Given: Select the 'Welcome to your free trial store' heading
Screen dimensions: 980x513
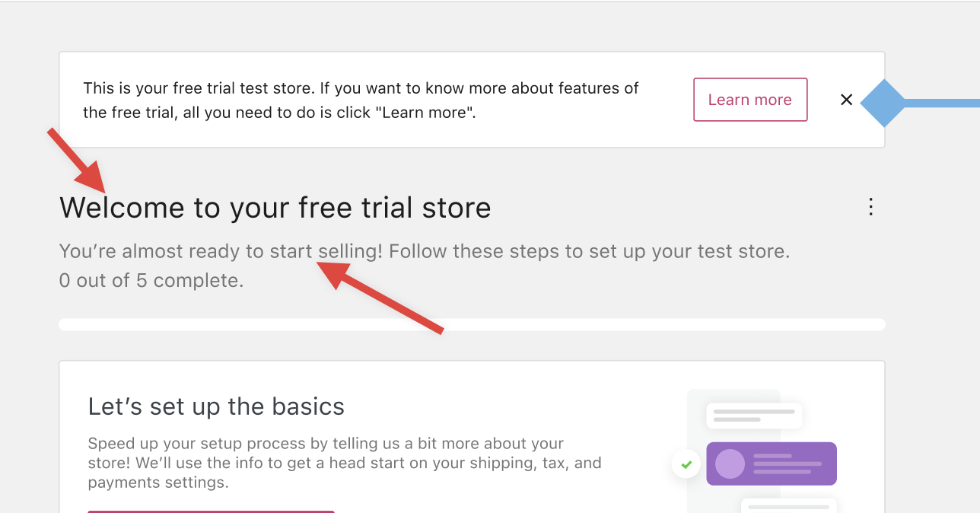Looking at the screenshot, I should (x=275, y=207).
